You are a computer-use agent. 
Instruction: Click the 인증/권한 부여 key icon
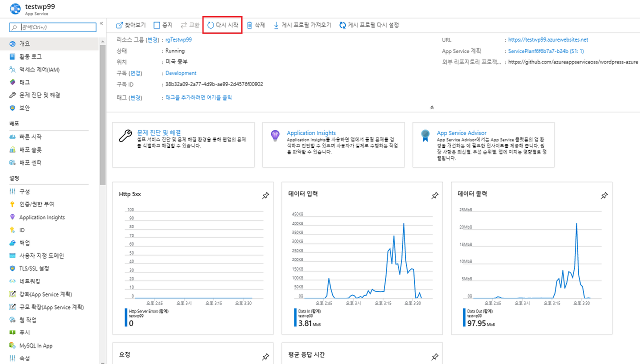(x=12, y=204)
